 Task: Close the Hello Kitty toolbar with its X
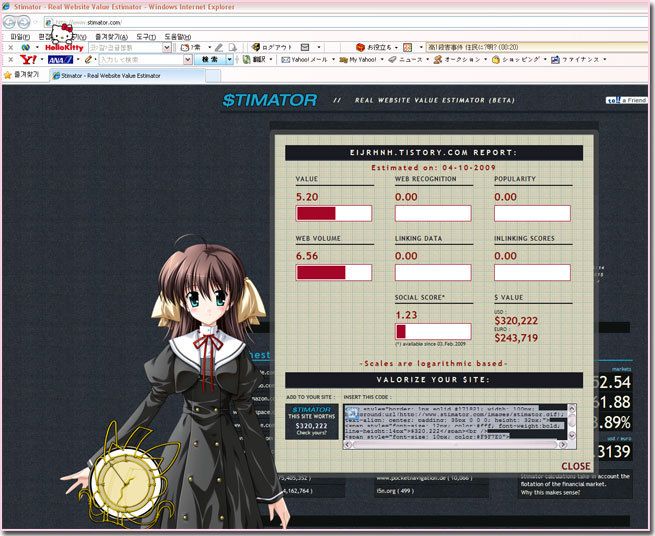click(11, 48)
